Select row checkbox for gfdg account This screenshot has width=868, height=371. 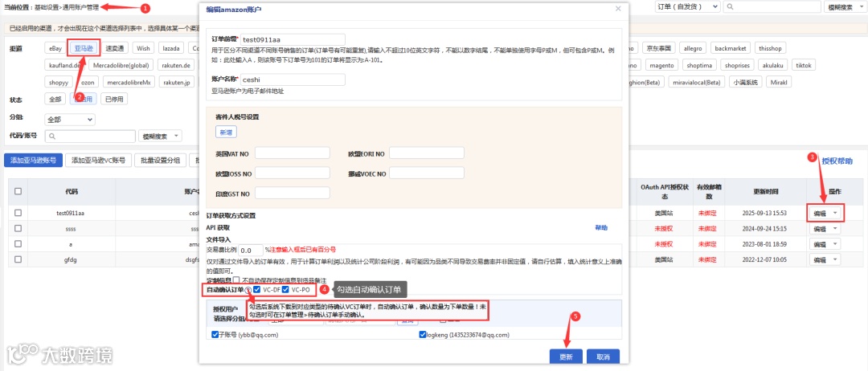[18, 259]
